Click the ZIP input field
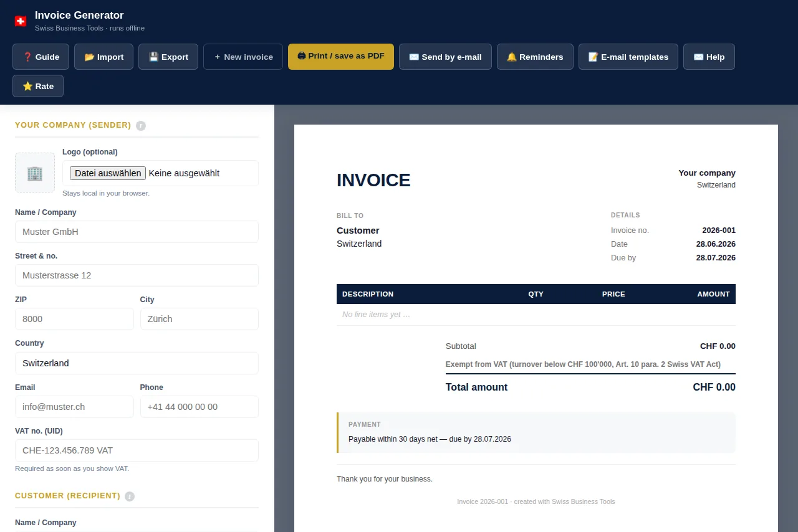The image size is (798, 532). (74, 319)
